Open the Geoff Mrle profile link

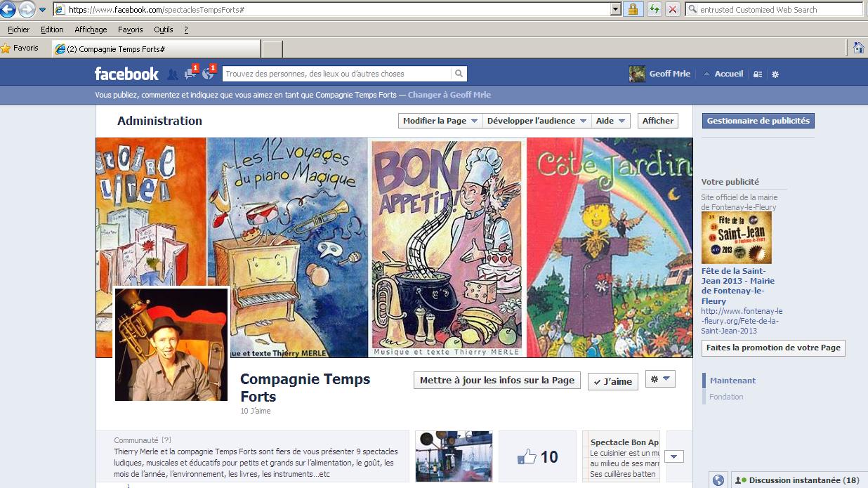(x=669, y=74)
